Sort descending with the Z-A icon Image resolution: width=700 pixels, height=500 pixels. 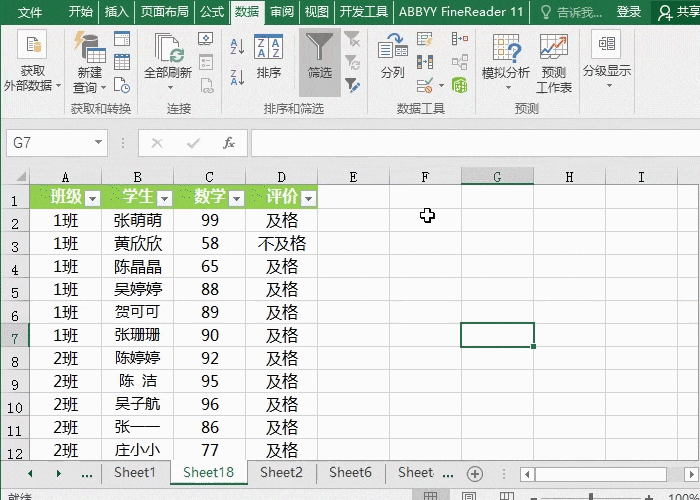click(x=237, y=77)
